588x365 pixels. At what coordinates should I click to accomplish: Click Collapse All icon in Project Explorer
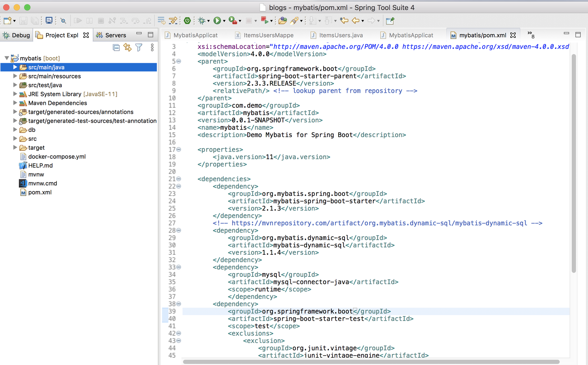pos(116,47)
